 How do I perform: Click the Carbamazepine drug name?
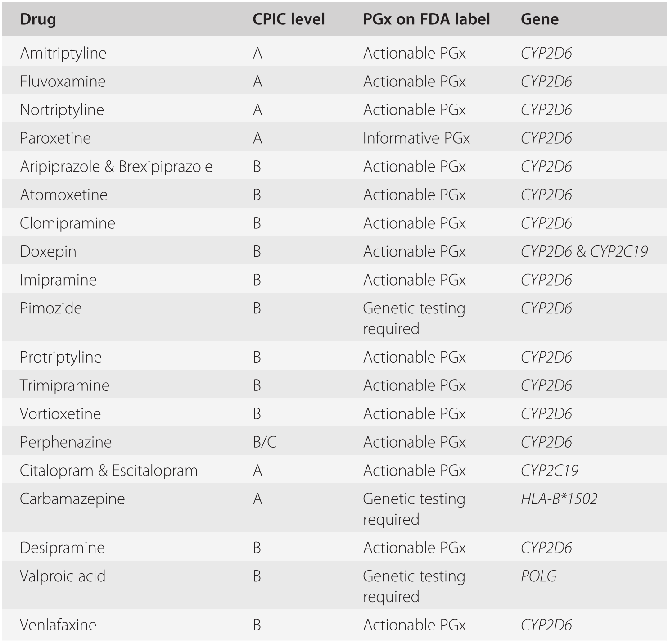(x=72, y=499)
